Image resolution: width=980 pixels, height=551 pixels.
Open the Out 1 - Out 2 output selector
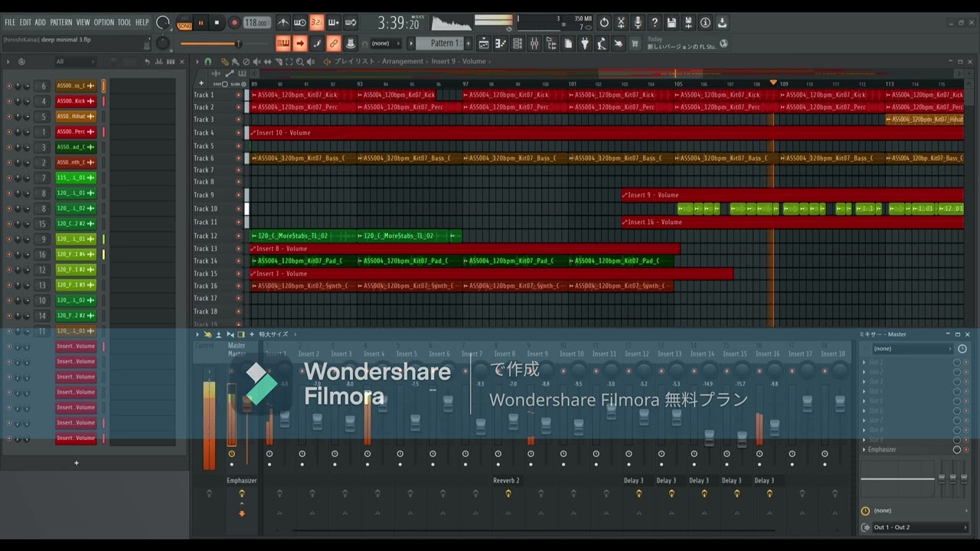[x=920, y=527]
